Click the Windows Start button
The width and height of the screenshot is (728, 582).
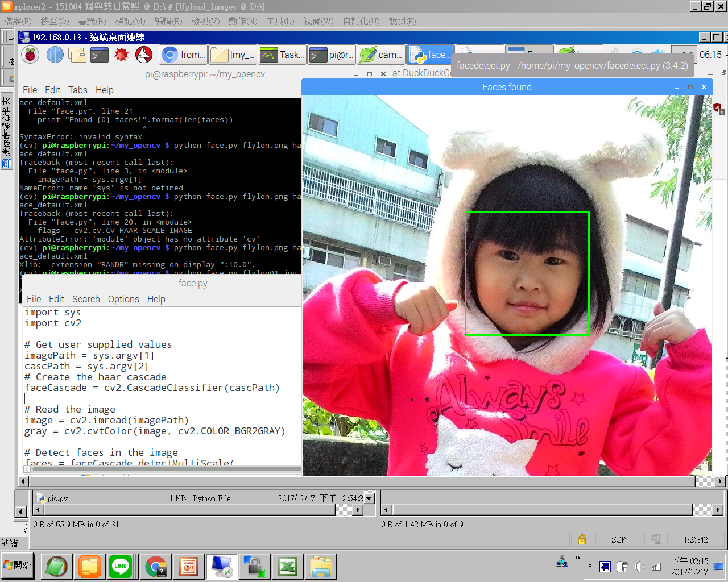tap(18, 566)
